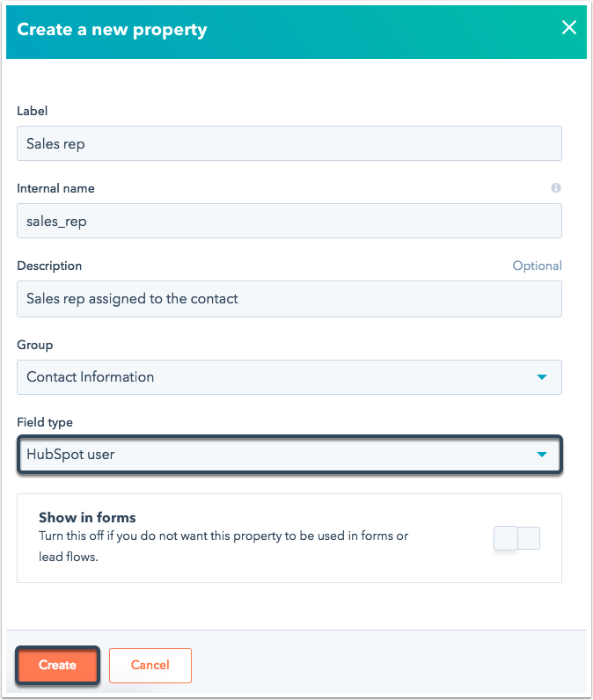
Task: Open the HubSpot user field type dropdown
Action: click(x=289, y=455)
